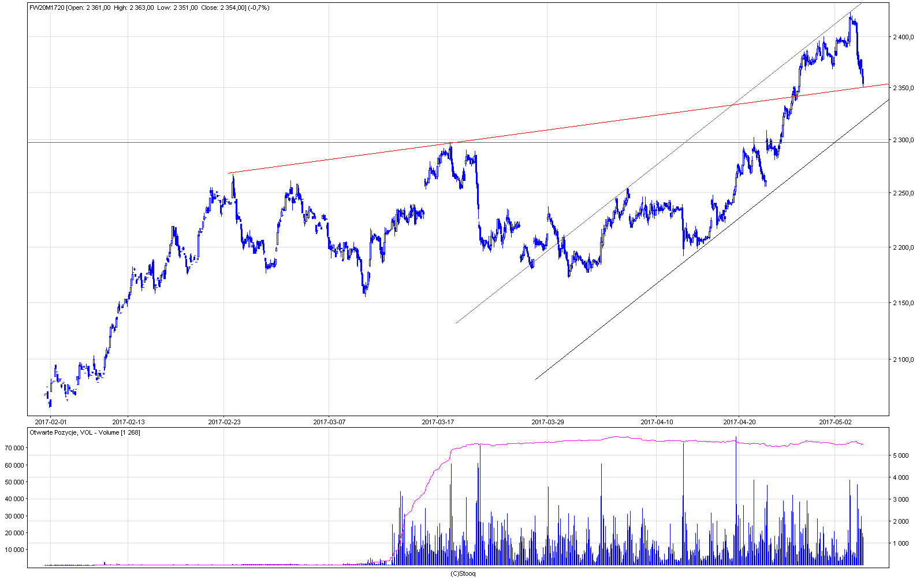
Task: Select the 2 350,0 price axis label
Action: pos(903,88)
